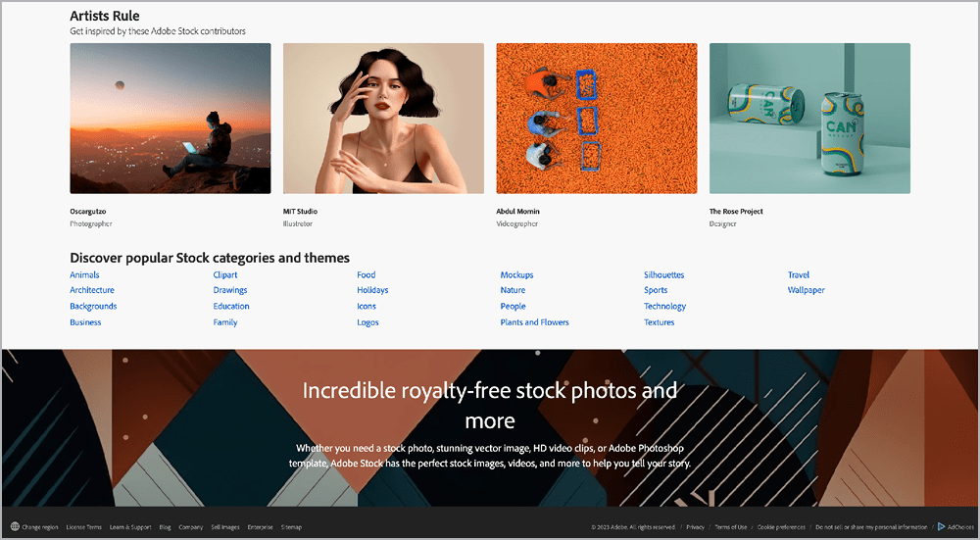Open the Mockups category
The height and width of the screenshot is (540, 980).
point(516,275)
